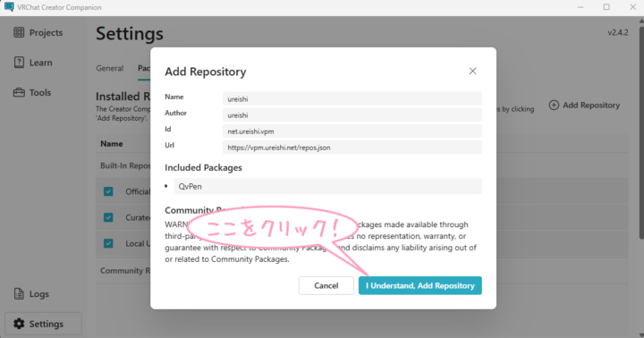
Task: Confirm with I Understand, Add Repository button
Action: pyautogui.click(x=419, y=285)
